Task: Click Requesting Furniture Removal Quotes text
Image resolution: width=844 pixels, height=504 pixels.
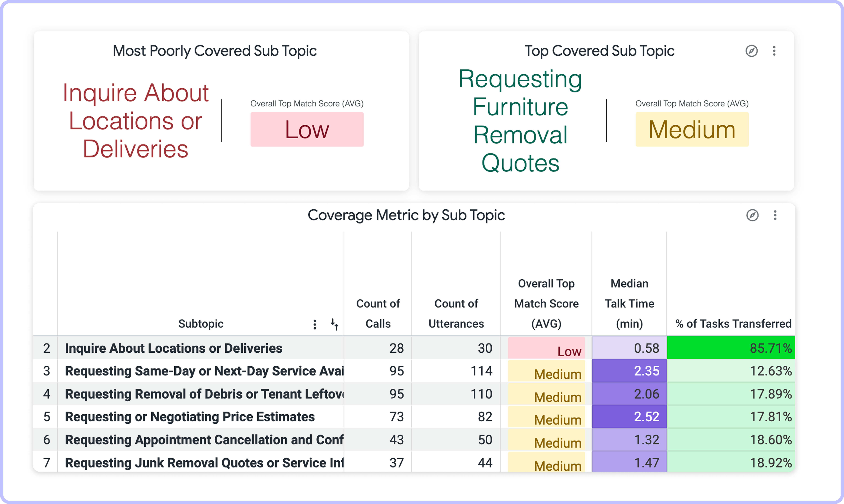Action: coord(520,121)
